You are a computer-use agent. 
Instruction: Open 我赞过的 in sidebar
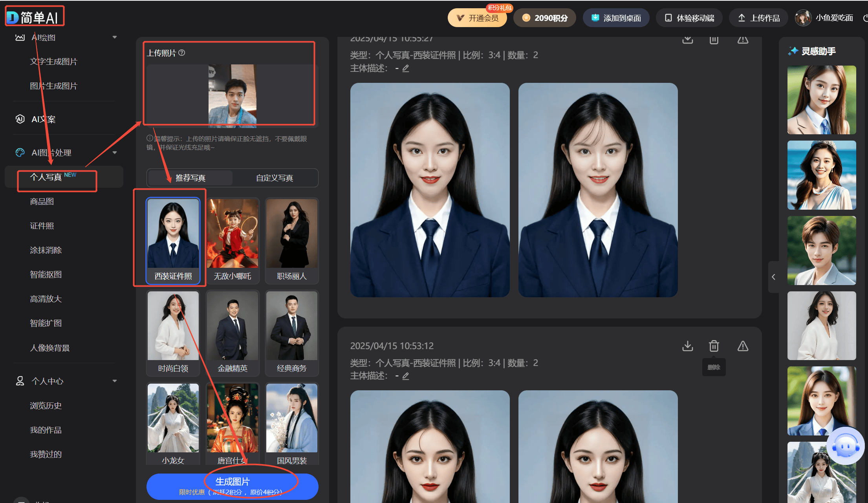tap(46, 455)
